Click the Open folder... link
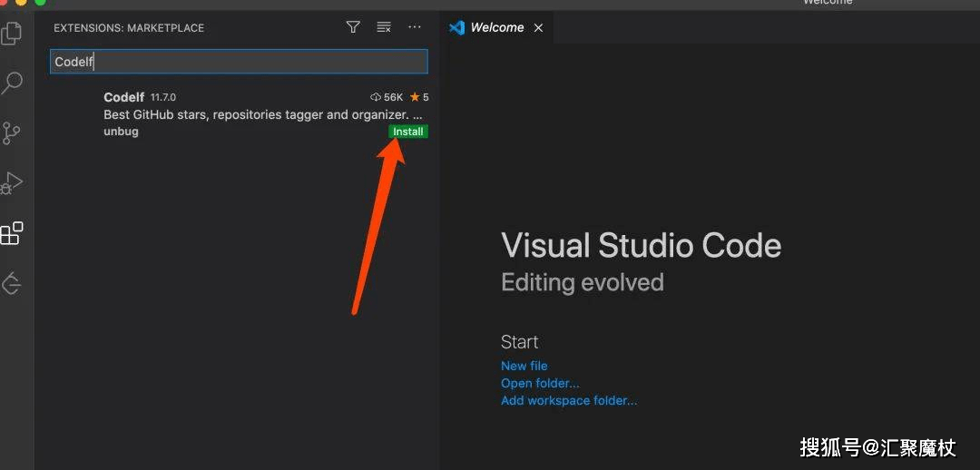The height and width of the screenshot is (470, 980). tap(540, 383)
